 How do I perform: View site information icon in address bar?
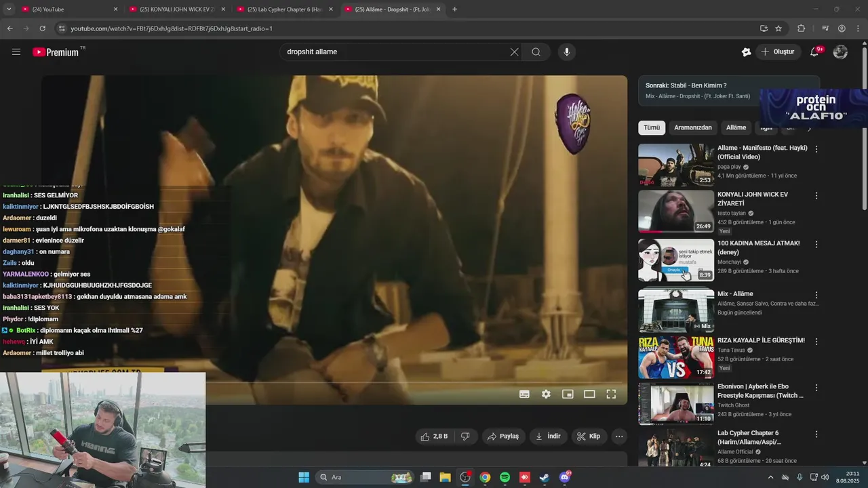pyautogui.click(x=62, y=28)
